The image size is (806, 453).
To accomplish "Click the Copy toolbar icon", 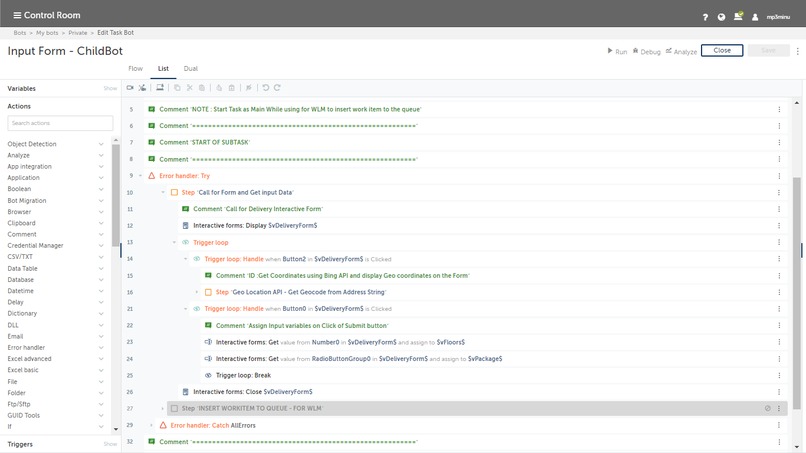I will pos(177,88).
